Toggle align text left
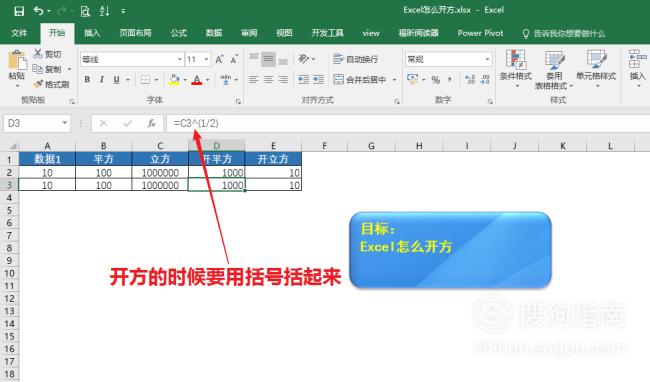 (x=254, y=80)
